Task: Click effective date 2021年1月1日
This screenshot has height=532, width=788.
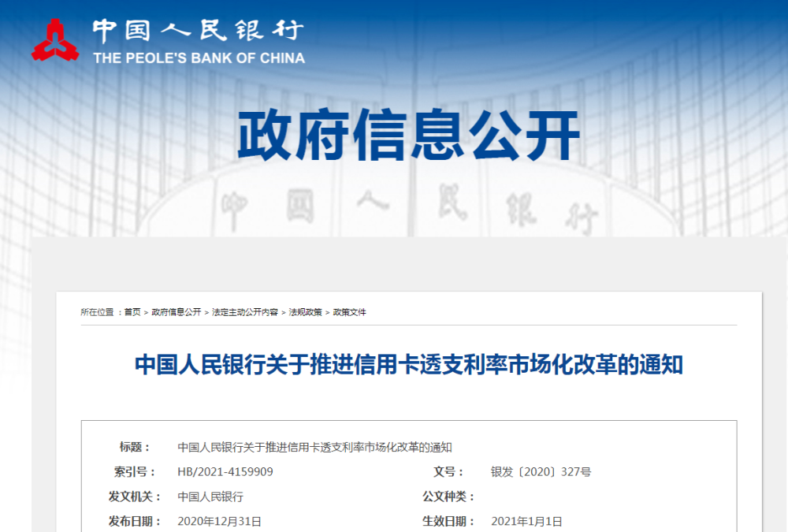Action: pos(526,521)
